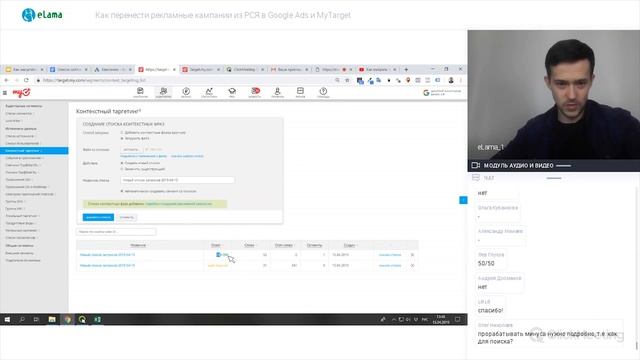Select the replace existing list radio option
Screen dimensions: 640x360
(122, 169)
